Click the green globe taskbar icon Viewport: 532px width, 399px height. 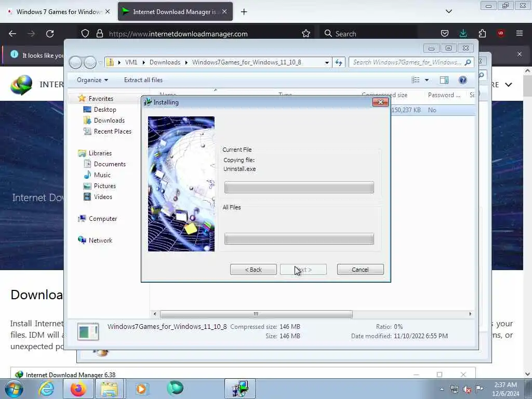coord(175,388)
